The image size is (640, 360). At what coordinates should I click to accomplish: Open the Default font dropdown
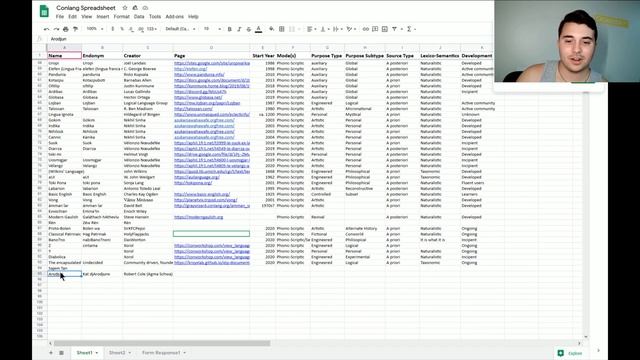(180, 29)
